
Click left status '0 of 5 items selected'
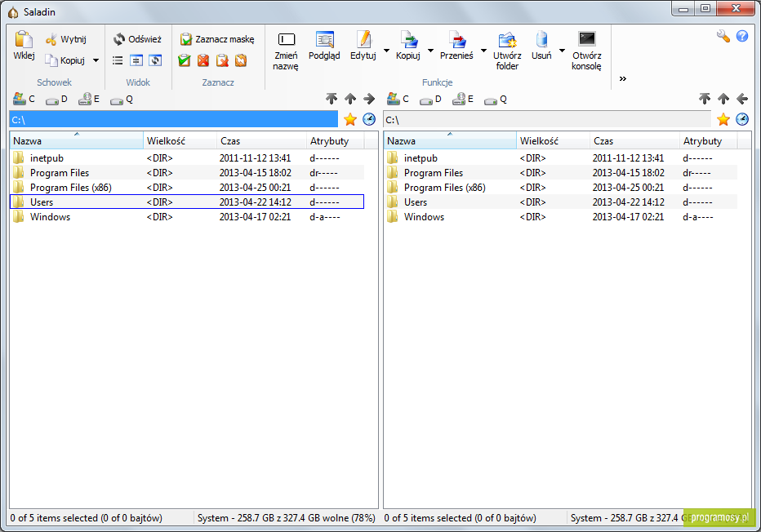coord(55,518)
